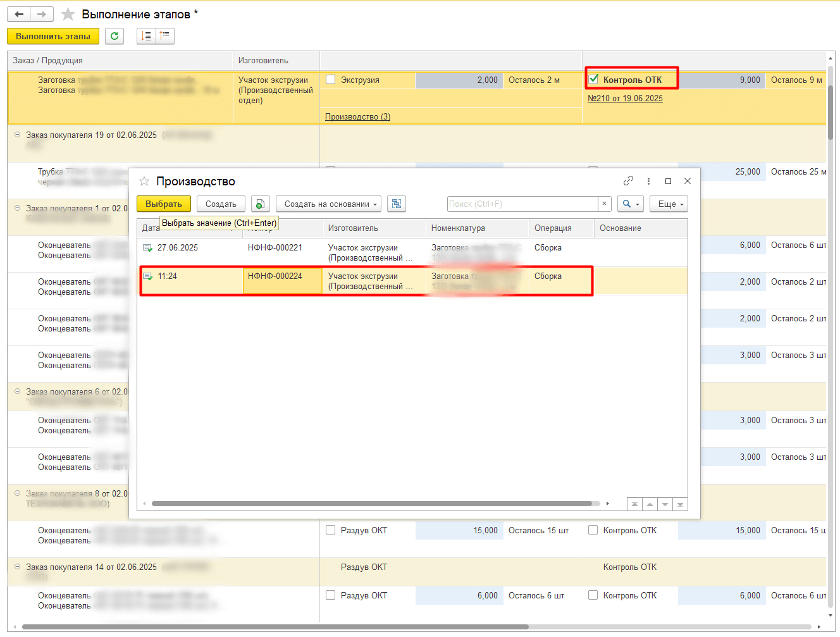Tick the Раздув ОКТ checkbox for 15,000

[330, 530]
